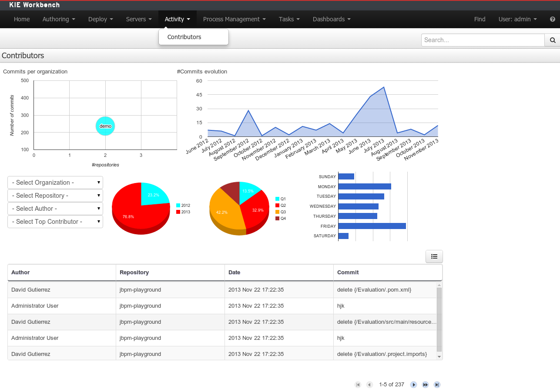Click the Q3 orange legend swatch
This screenshot has width=560, height=392.
(x=278, y=212)
